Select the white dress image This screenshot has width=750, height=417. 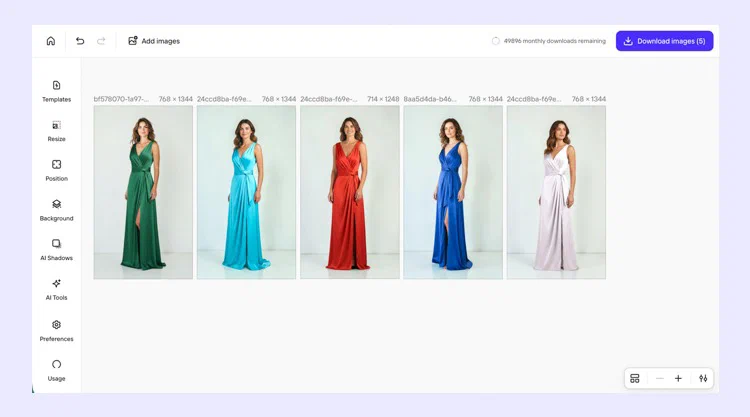point(556,192)
